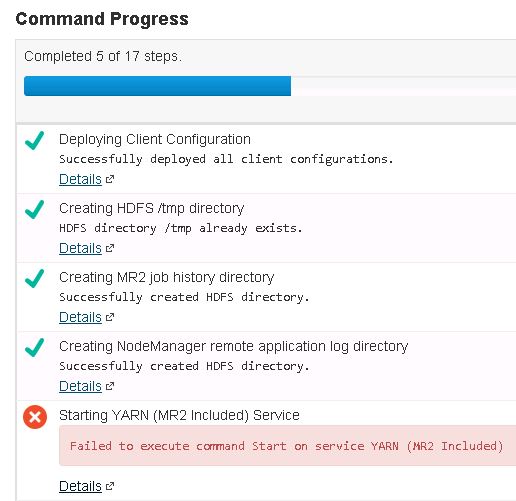Click external-link icon after failed YARN step Details
This screenshot has width=516, height=501.
(x=110, y=486)
